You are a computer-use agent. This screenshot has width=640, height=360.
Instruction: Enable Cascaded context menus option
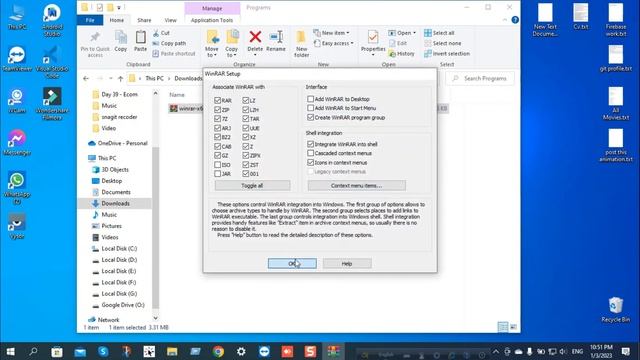point(311,153)
